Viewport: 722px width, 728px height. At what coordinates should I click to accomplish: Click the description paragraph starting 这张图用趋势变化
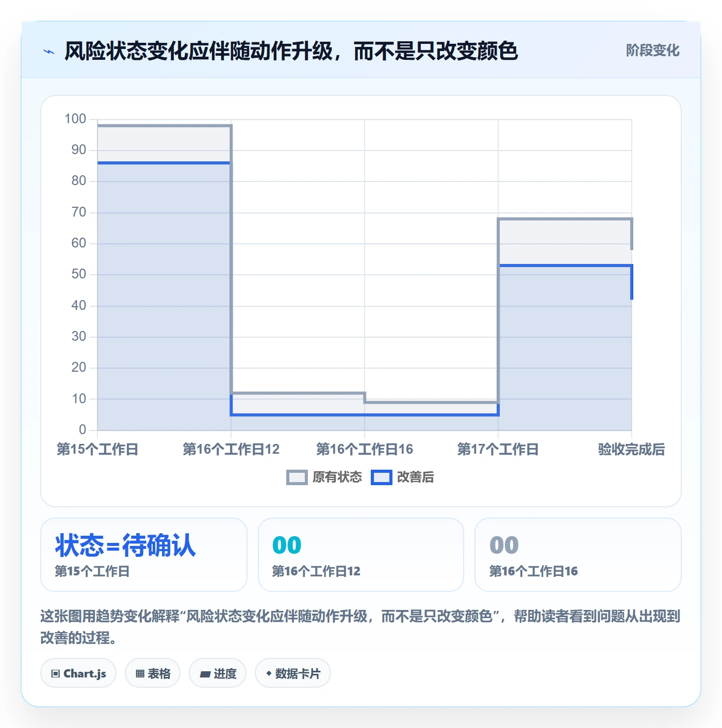360,627
